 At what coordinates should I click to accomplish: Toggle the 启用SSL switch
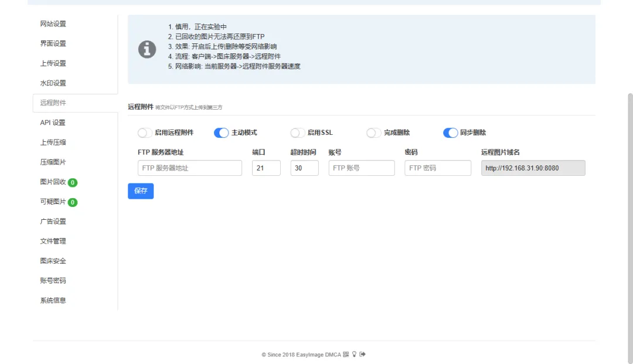point(298,133)
